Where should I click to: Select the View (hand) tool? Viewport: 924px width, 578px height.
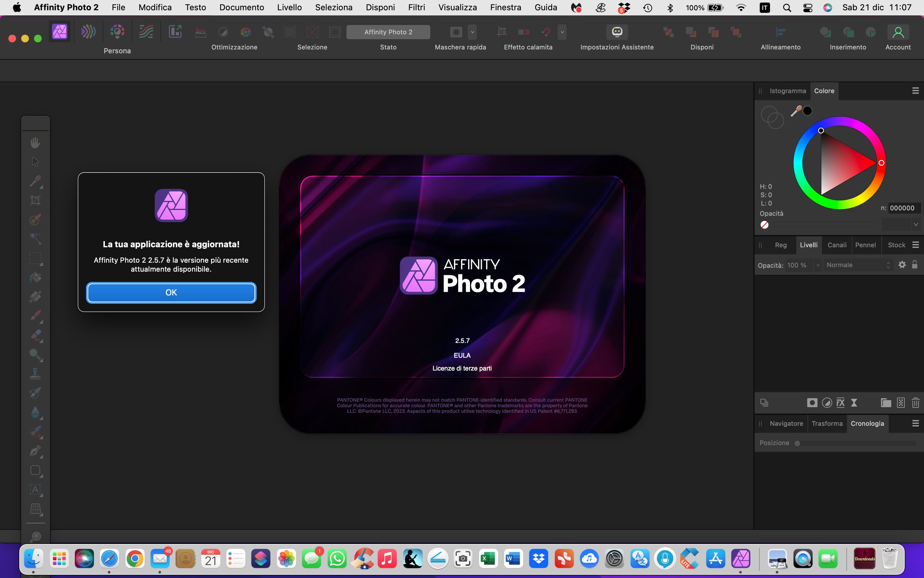35,142
